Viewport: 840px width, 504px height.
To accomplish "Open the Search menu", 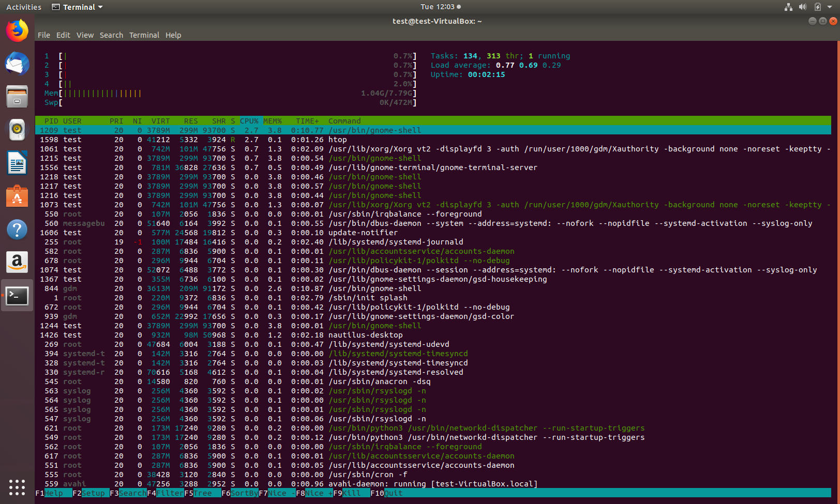I will click(x=111, y=35).
